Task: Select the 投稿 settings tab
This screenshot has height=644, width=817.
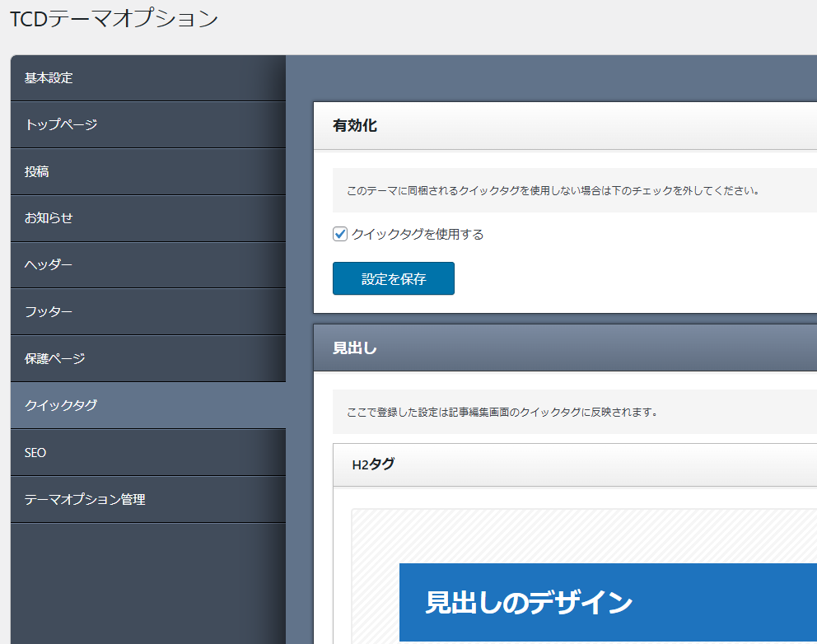Action: coord(148,172)
